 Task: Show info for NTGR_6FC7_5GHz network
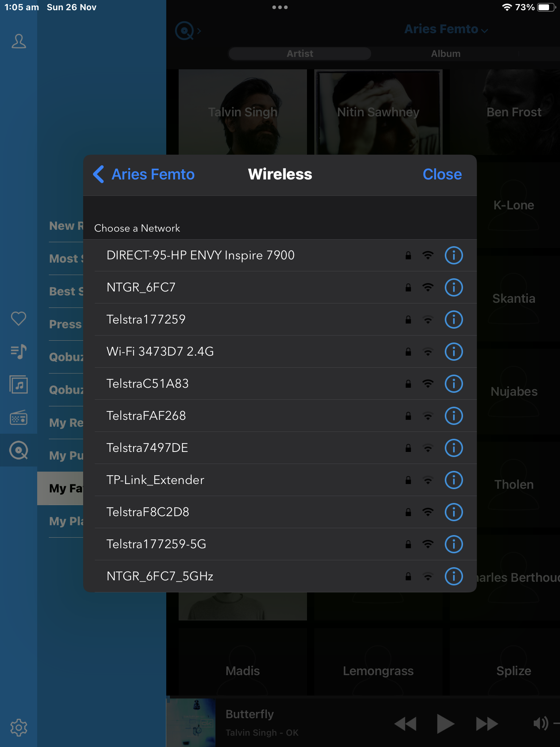(x=454, y=576)
